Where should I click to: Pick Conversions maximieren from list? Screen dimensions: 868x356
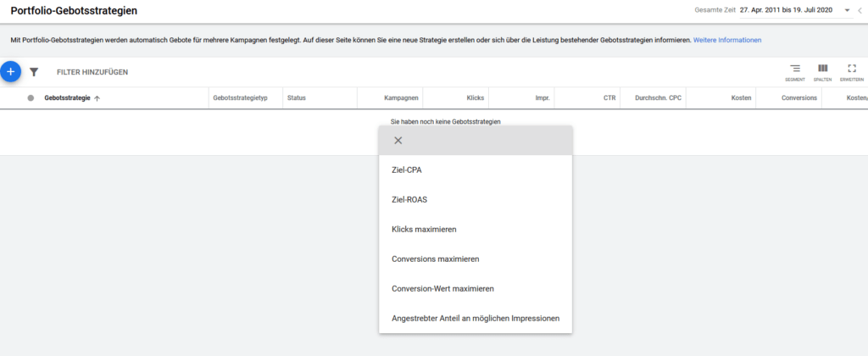(441, 259)
